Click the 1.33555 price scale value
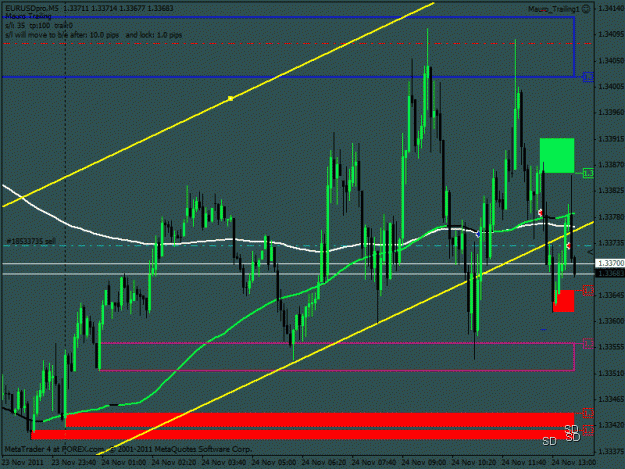 [611, 347]
